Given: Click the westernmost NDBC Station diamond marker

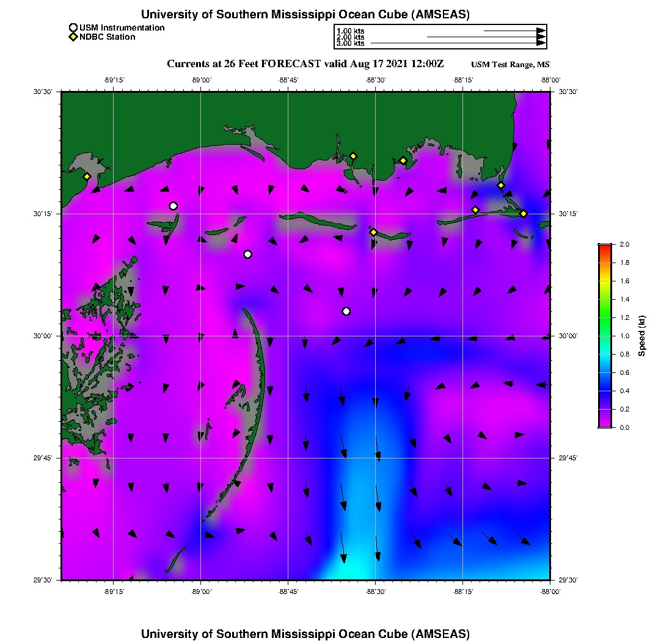Looking at the screenshot, I should 87,176.
